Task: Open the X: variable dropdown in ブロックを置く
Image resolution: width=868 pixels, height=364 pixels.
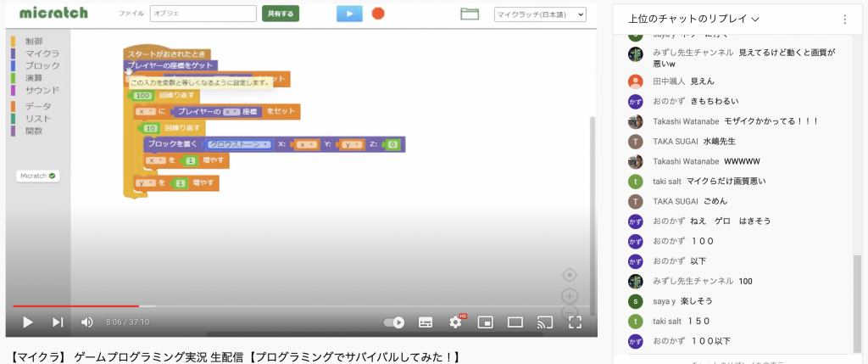Action: (306, 144)
